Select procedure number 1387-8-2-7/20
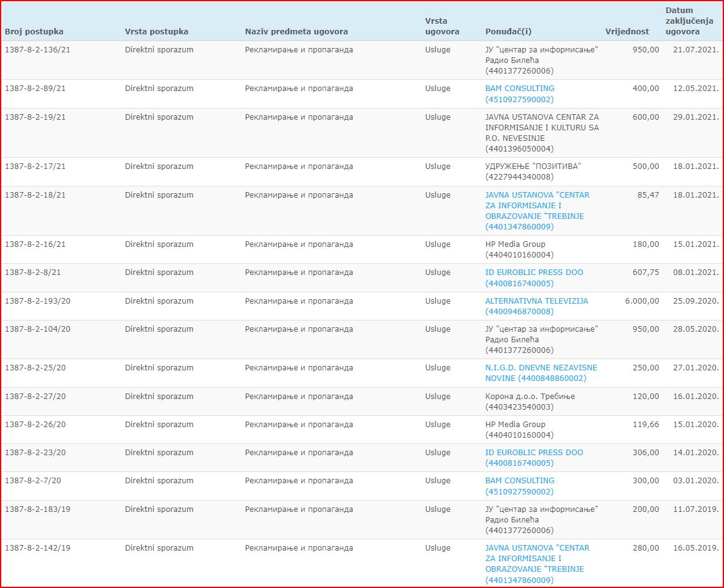This screenshot has width=724, height=588. (33, 481)
